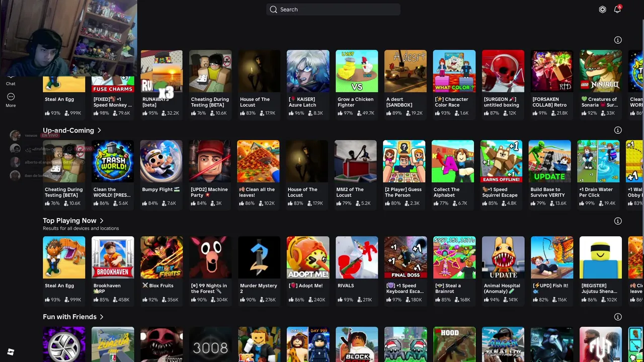Click the Roblox Studio icon in sidebar bottom
The width and height of the screenshot is (644, 362).
click(11, 352)
